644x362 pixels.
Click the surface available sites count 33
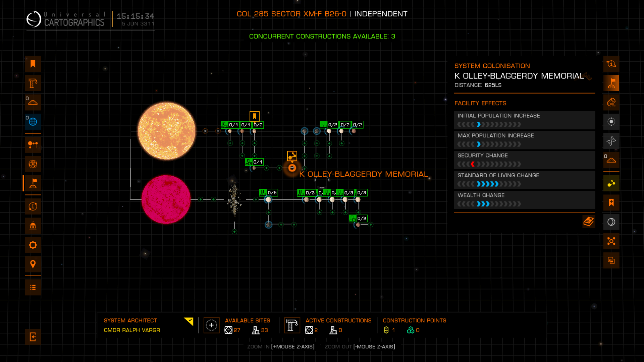coord(264,330)
